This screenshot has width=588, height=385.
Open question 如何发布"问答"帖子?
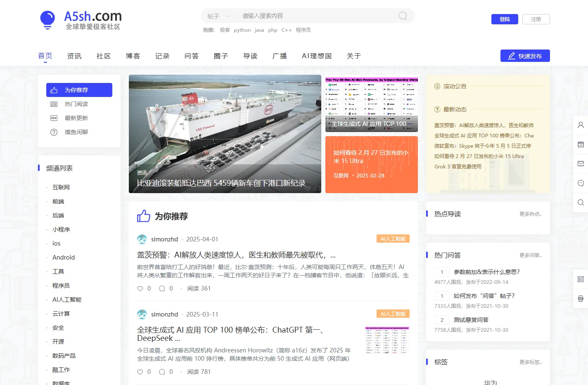484,296
